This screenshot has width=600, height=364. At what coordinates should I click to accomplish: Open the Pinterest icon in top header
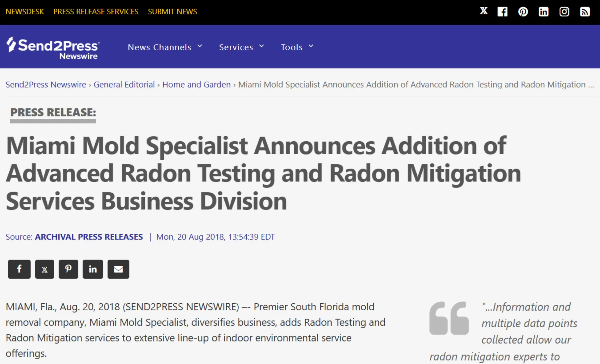coord(523,12)
